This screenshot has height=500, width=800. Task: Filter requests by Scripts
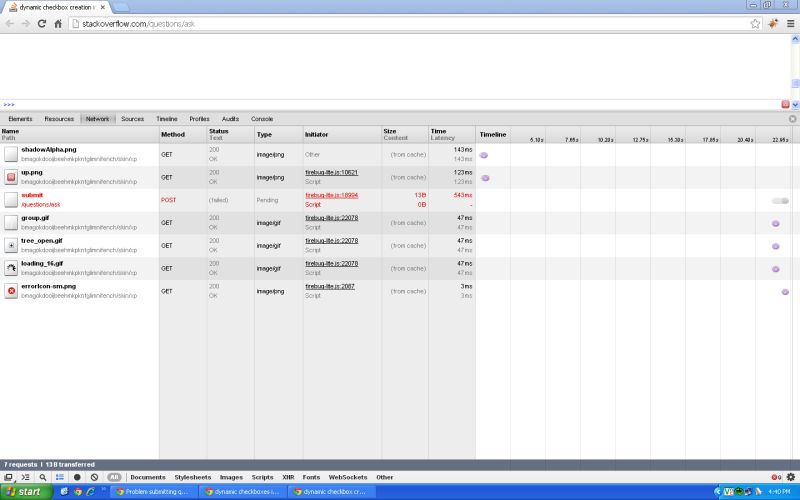262,477
